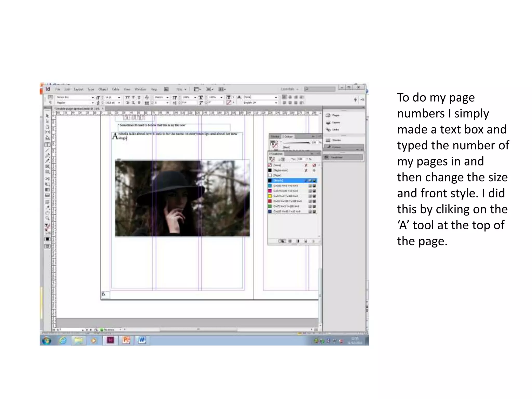The image size is (532, 399).
Task: Click the Small Caps button
Action: coord(127,103)
